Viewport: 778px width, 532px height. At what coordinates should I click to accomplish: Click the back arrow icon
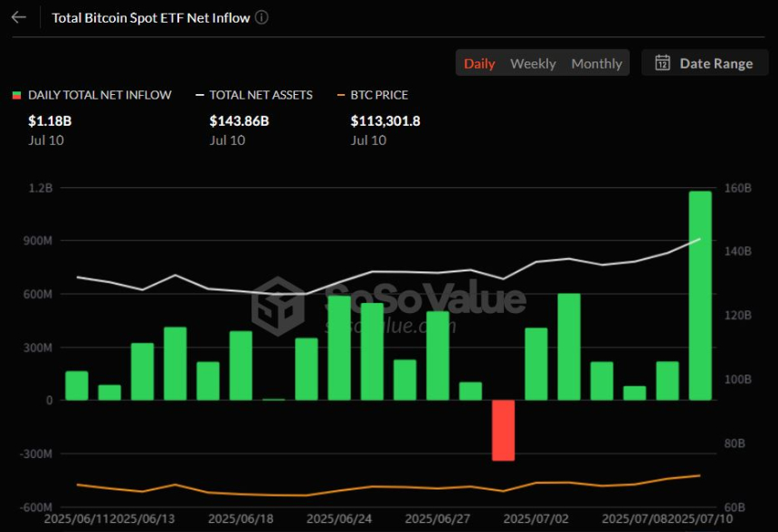pyautogui.click(x=18, y=16)
